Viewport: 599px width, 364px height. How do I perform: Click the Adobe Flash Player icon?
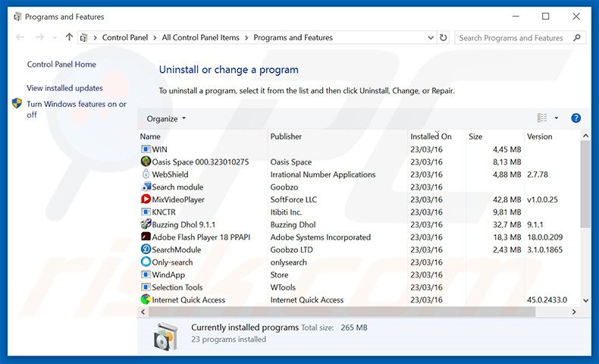pos(146,237)
